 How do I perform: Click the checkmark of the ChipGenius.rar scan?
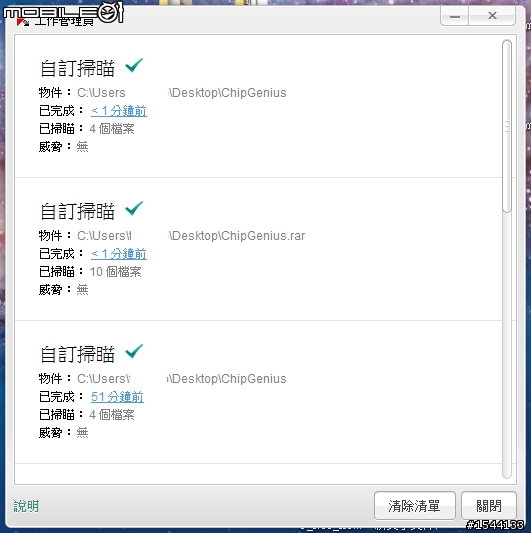coord(134,208)
